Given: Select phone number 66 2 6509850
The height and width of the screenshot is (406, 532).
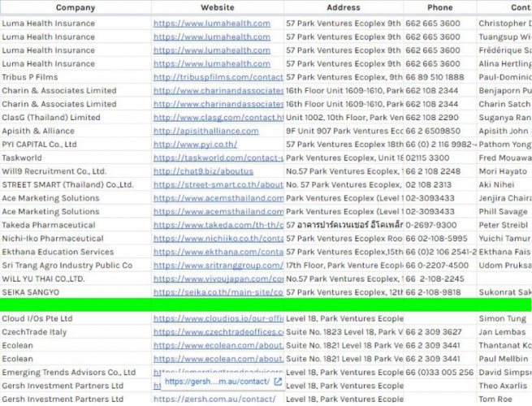Looking at the screenshot, I should point(440,131).
